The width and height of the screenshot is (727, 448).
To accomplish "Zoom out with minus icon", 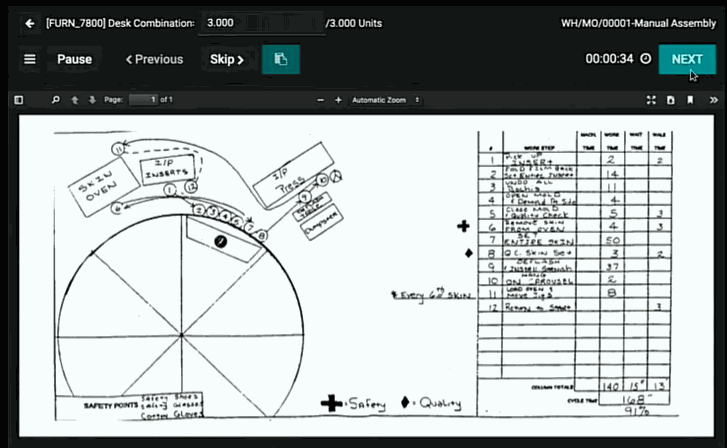I will pos(321,100).
